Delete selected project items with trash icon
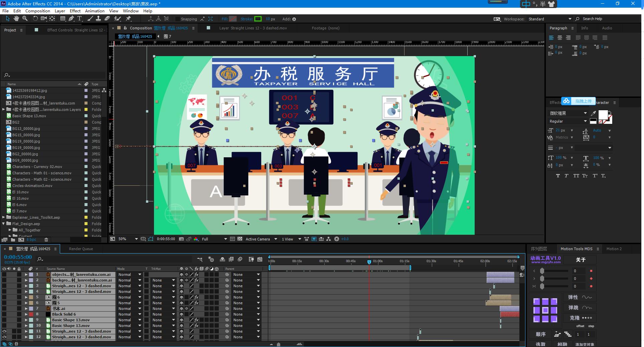The height and width of the screenshot is (347, 644). click(46, 240)
